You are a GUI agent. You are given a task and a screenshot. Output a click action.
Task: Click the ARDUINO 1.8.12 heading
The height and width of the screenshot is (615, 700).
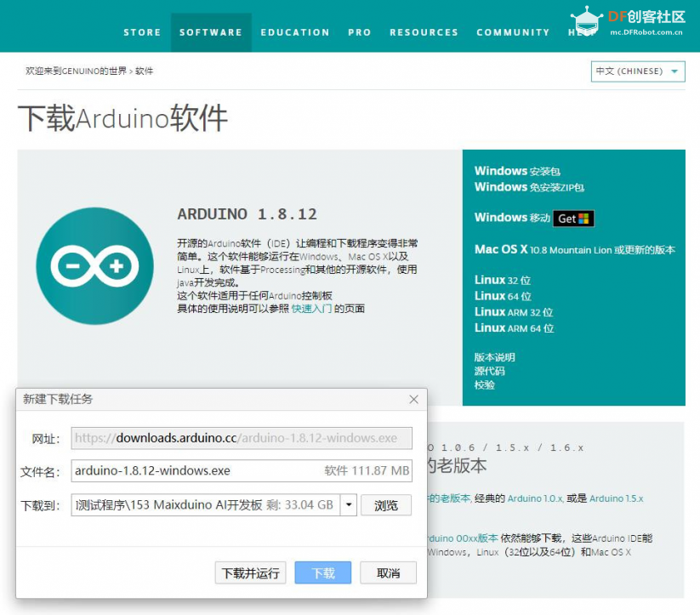(247, 214)
